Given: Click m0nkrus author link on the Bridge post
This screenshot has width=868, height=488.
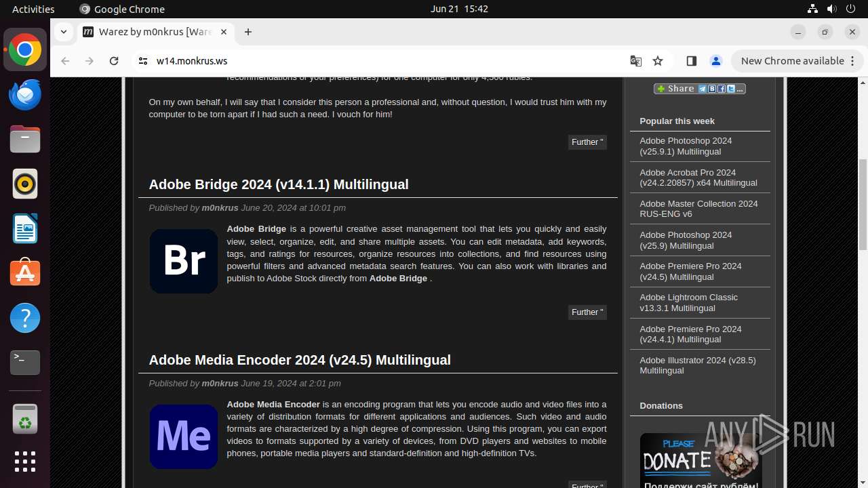Looking at the screenshot, I should pyautogui.click(x=220, y=208).
